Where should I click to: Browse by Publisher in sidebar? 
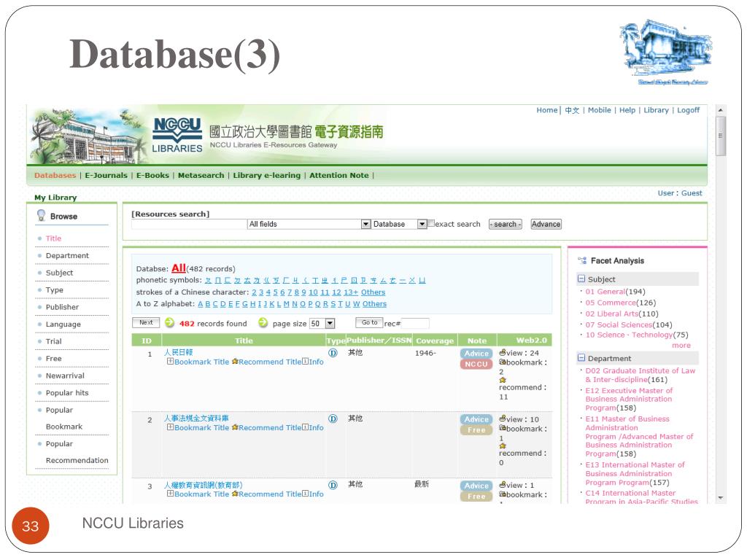[x=63, y=307]
